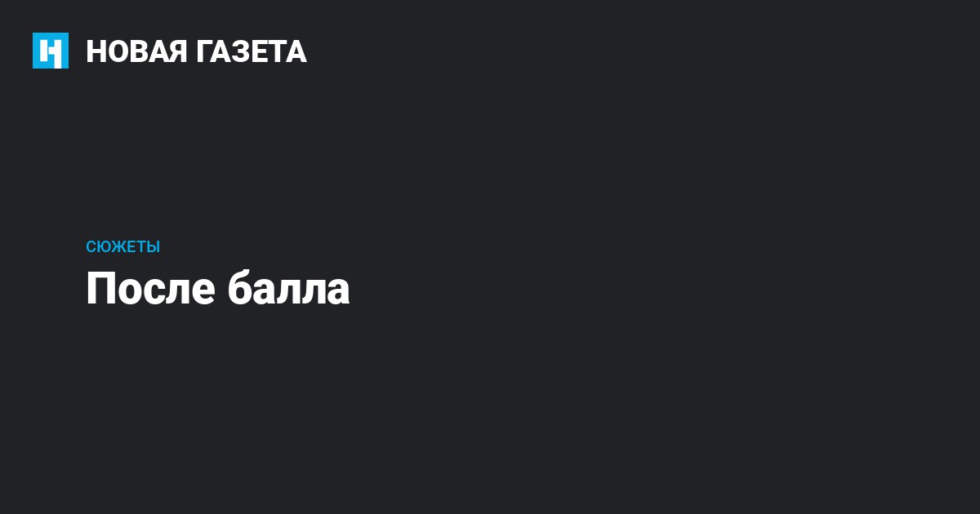This screenshot has height=514, width=980.
Task: Click the newspaper brand icon in the header
Action: tap(51, 51)
